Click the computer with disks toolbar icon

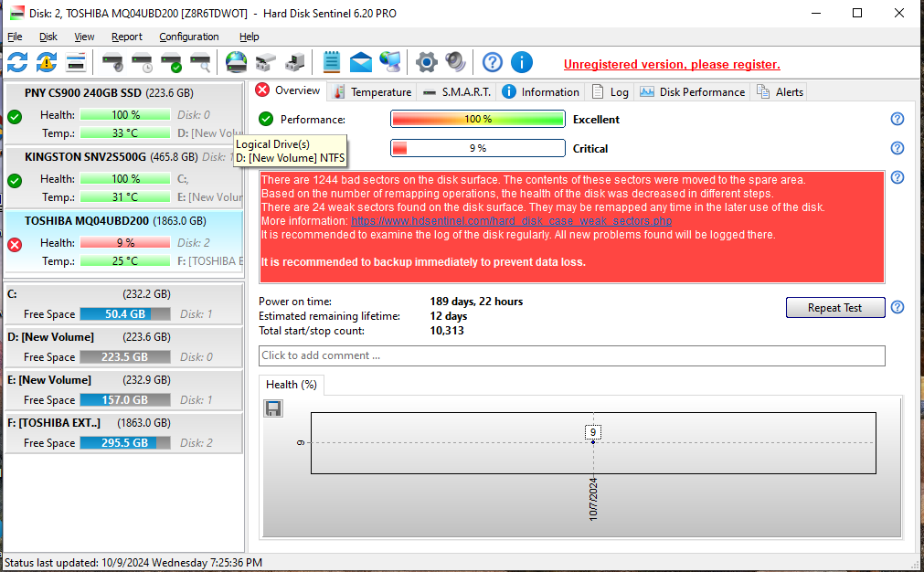coord(294,62)
